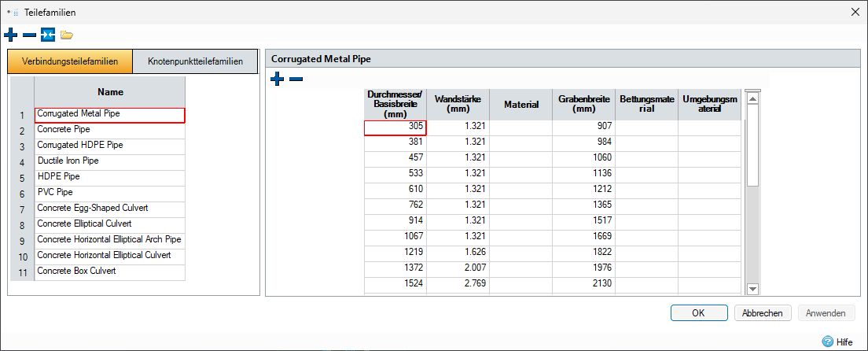This screenshot has height=351, width=868.
Task: Open the yellow folder icon in the toolbar
Action: tap(67, 35)
